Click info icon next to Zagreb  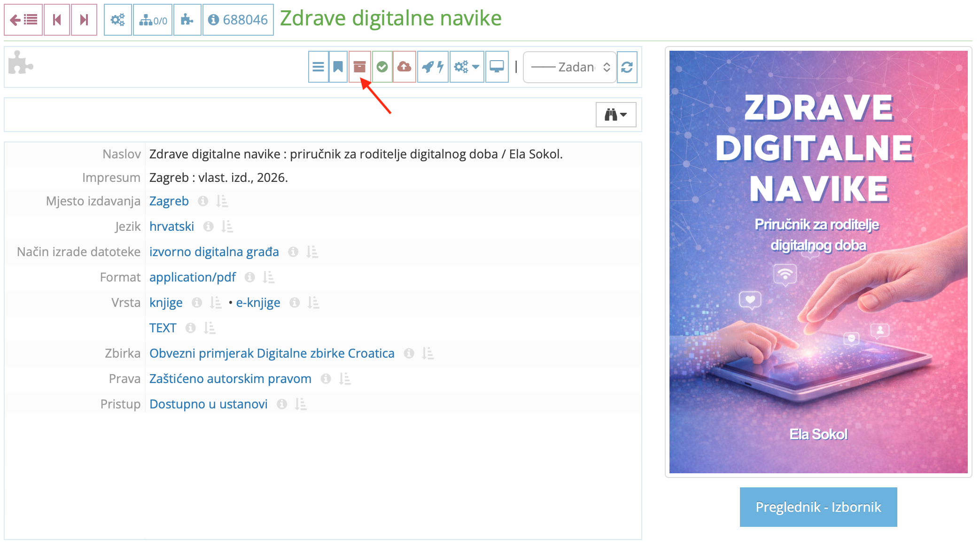coord(203,201)
